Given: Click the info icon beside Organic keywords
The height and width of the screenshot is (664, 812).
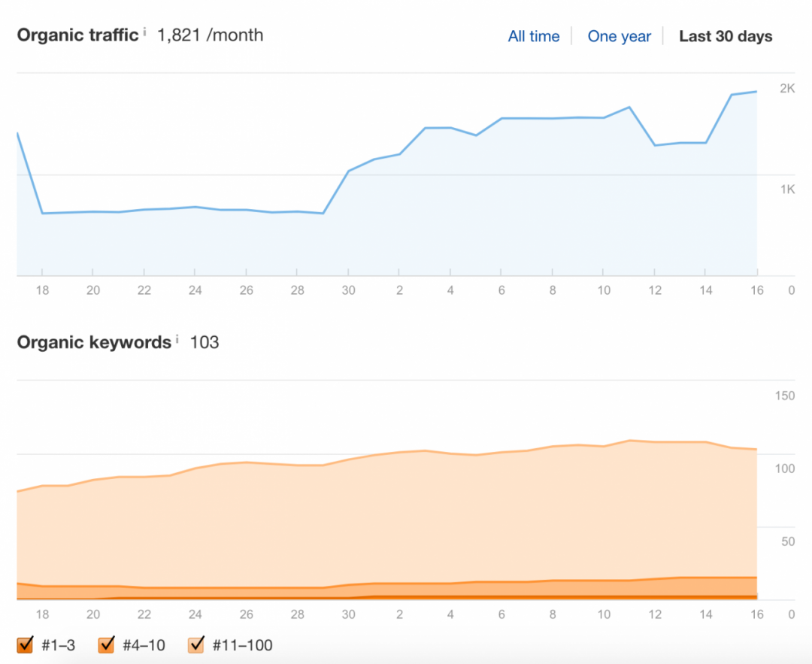Looking at the screenshot, I should click(x=177, y=339).
